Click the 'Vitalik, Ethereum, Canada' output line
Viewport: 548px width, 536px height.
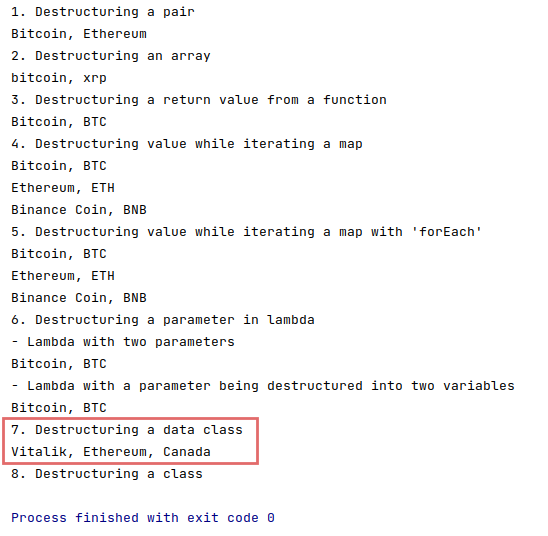[110, 452]
